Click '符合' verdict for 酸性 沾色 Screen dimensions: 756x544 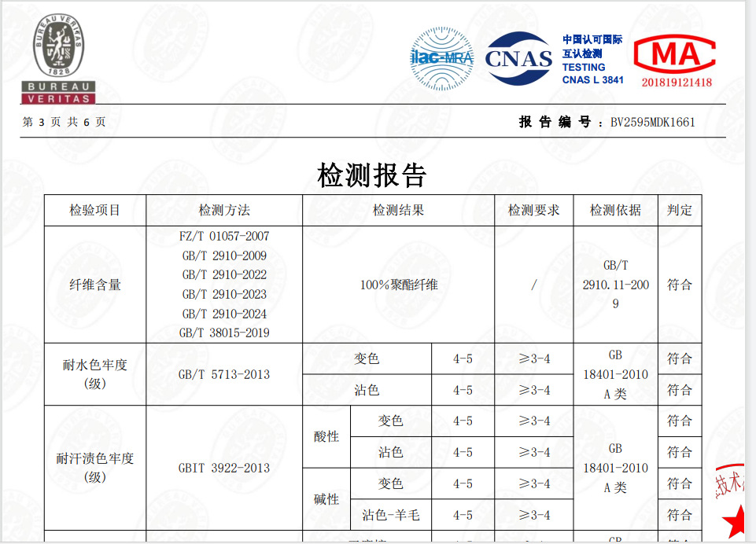tap(680, 452)
